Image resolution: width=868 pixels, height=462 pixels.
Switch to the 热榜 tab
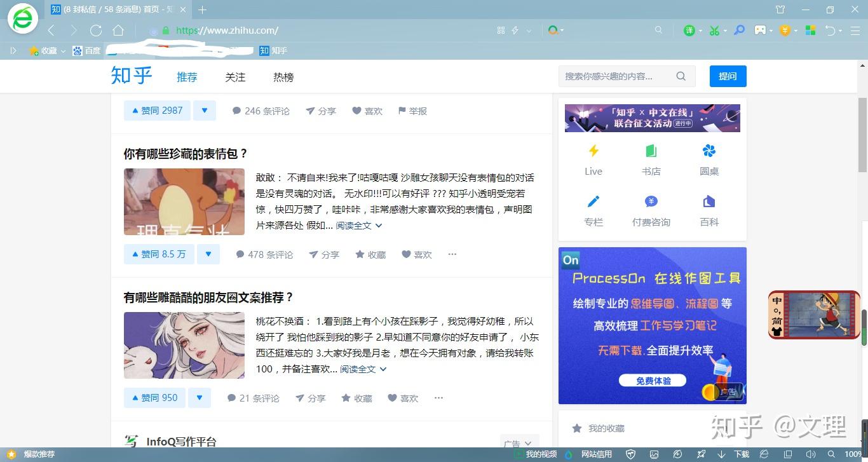point(283,77)
